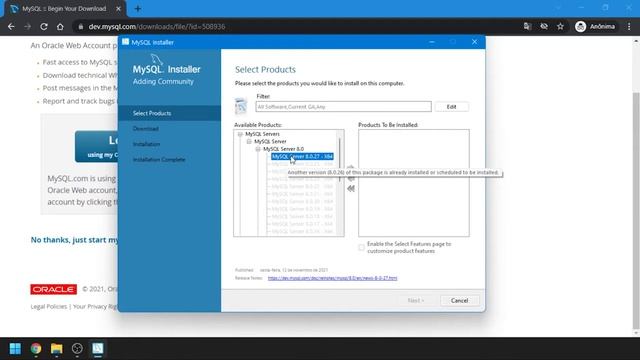Click the double-left remove-all arrow
The height and width of the screenshot is (360, 640).
pyautogui.click(x=351, y=189)
